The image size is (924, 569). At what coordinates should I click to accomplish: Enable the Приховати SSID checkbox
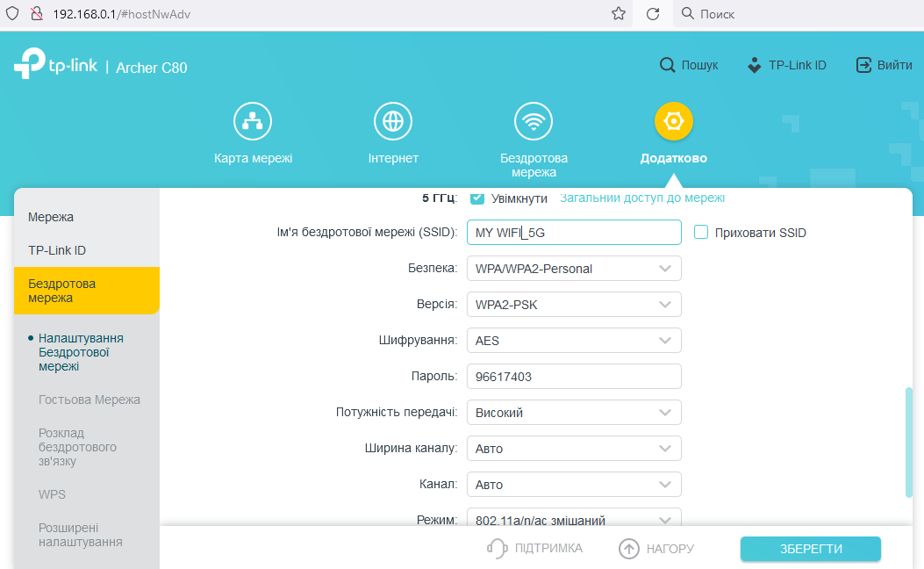click(x=700, y=233)
